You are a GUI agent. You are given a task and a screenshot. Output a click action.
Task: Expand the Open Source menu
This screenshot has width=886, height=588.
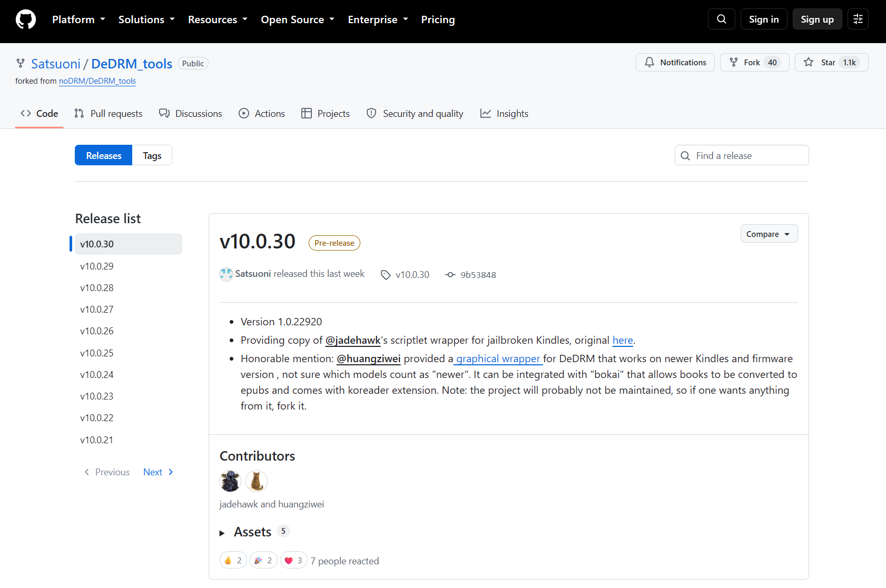tap(298, 19)
